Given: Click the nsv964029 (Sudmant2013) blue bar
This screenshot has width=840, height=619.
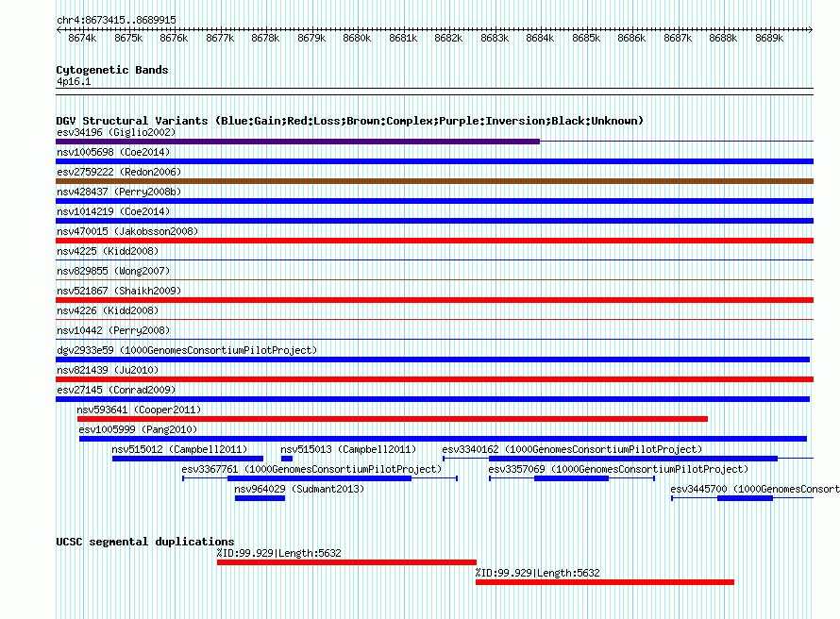Looking at the screenshot, I should coord(260,498).
